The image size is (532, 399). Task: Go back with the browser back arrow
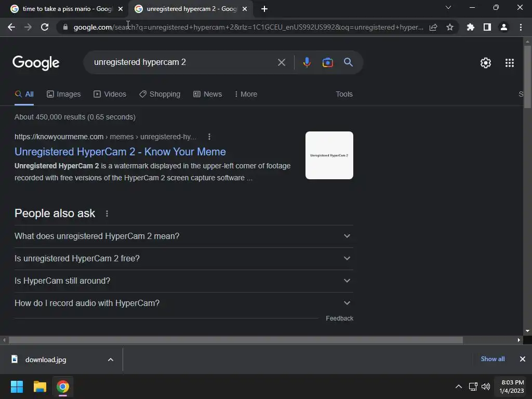click(11, 27)
